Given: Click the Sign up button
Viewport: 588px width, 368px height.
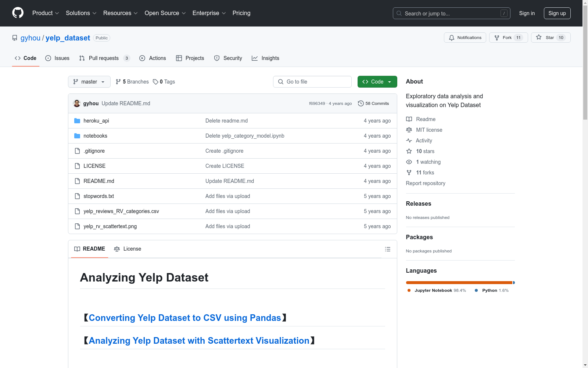Looking at the screenshot, I should (x=557, y=13).
